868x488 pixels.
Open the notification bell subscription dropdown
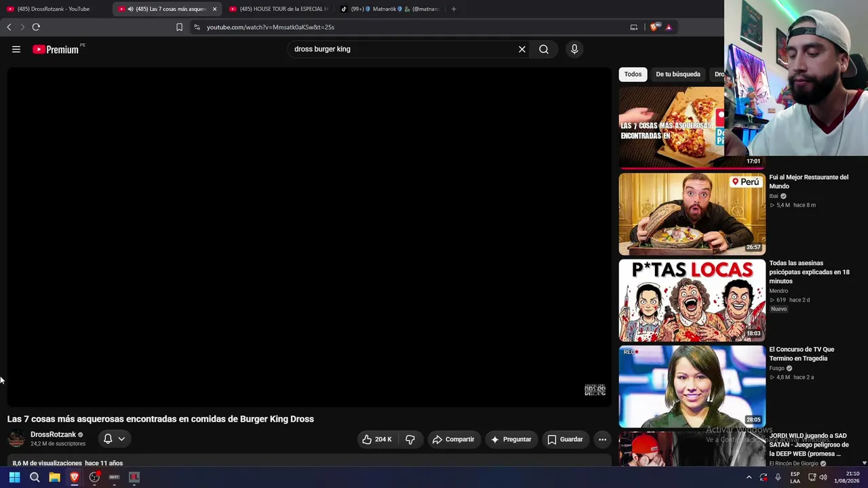click(114, 439)
